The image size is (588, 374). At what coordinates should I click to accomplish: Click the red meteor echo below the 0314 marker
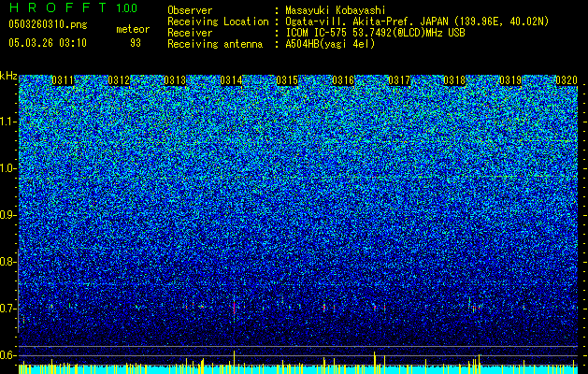234,308
